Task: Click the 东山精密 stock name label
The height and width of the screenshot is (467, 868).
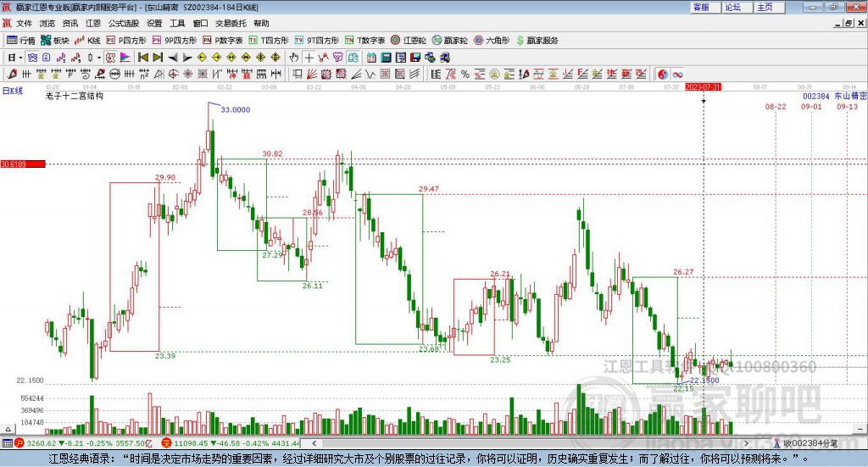Action: point(850,97)
